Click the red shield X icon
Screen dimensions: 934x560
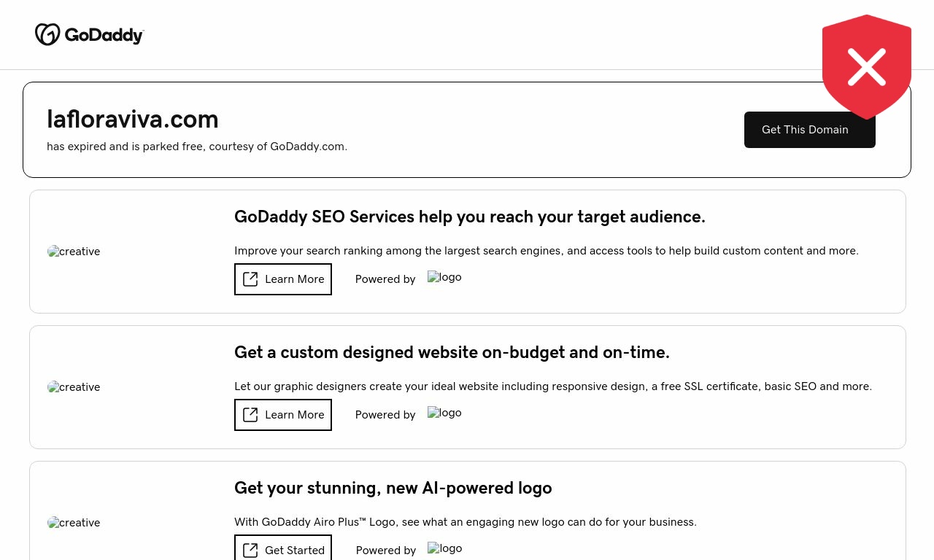pyautogui.click(x=866, y=66)
